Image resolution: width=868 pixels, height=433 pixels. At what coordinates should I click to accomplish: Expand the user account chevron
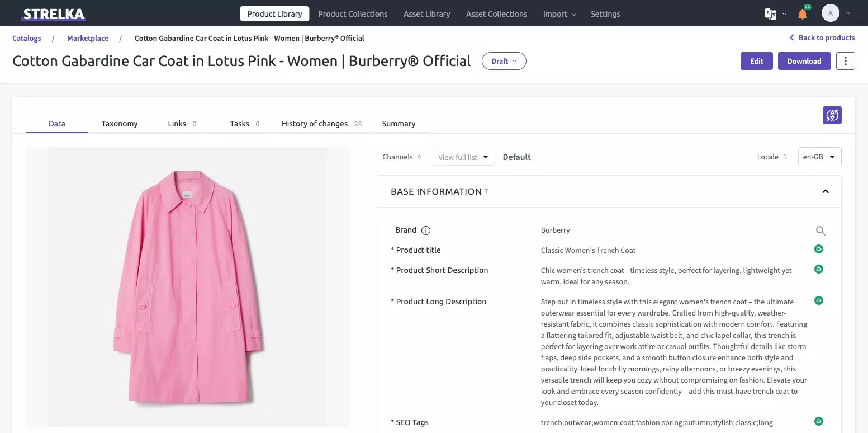point(848,13)
